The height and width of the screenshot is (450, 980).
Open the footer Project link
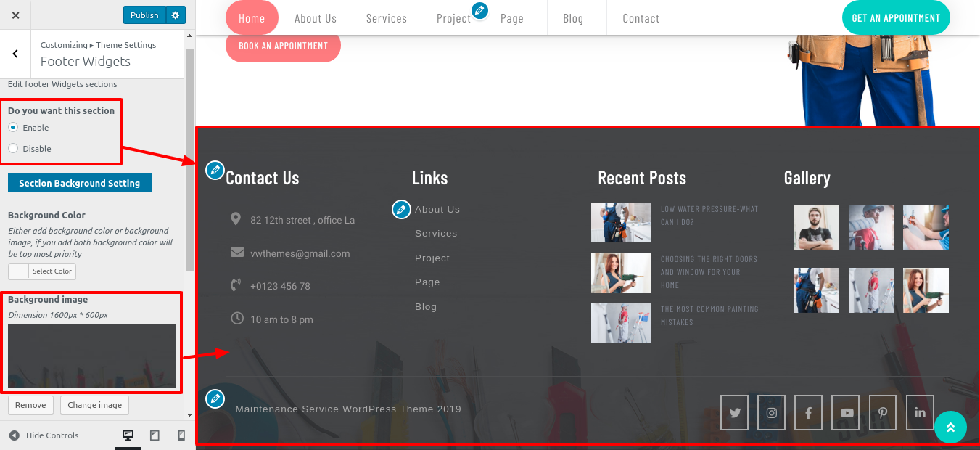(432, 258)
